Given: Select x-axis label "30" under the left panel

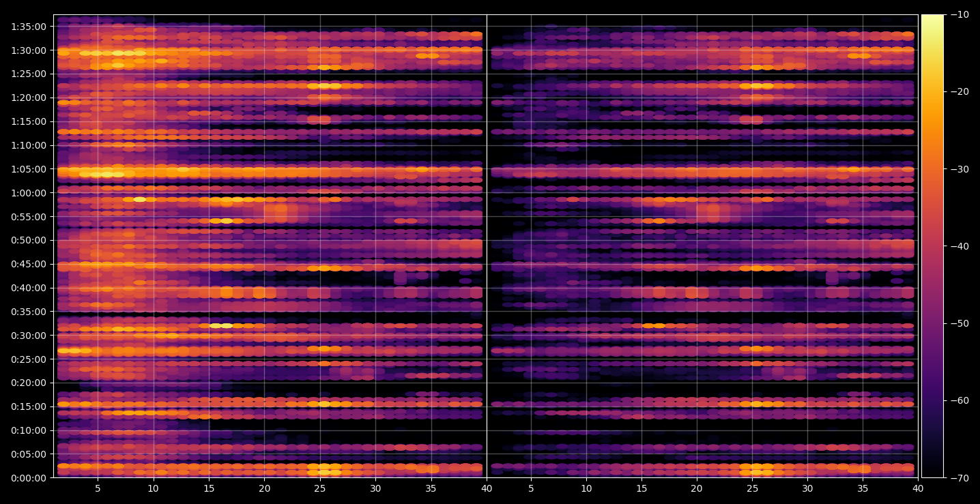Looking at the screenshot, I should (x=375, y=489).
